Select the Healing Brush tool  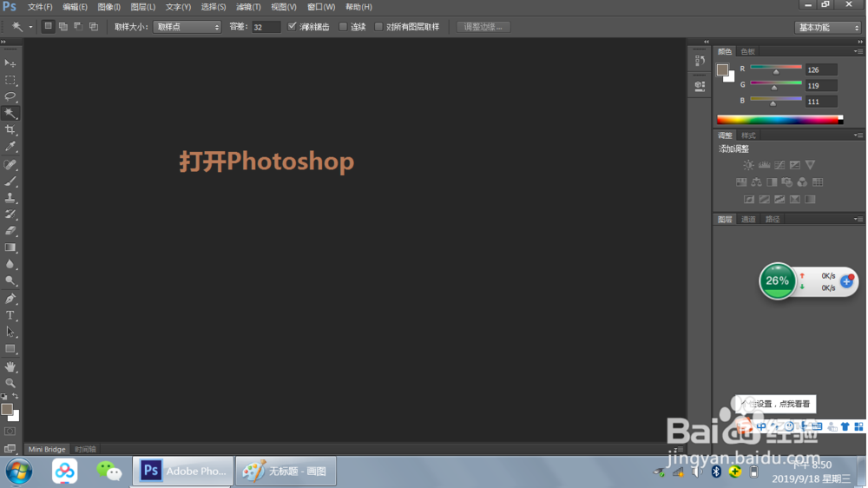(x=10, y=164)
